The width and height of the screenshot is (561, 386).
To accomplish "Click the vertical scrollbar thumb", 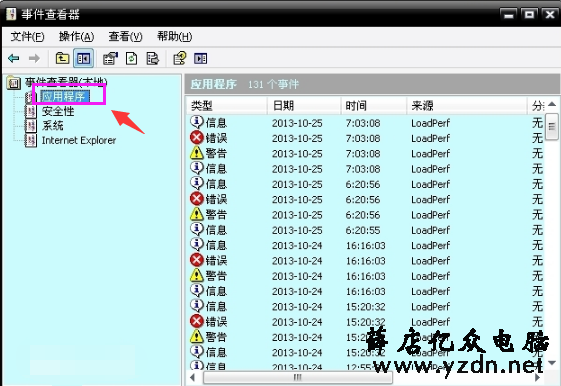I will coord(552,127).
